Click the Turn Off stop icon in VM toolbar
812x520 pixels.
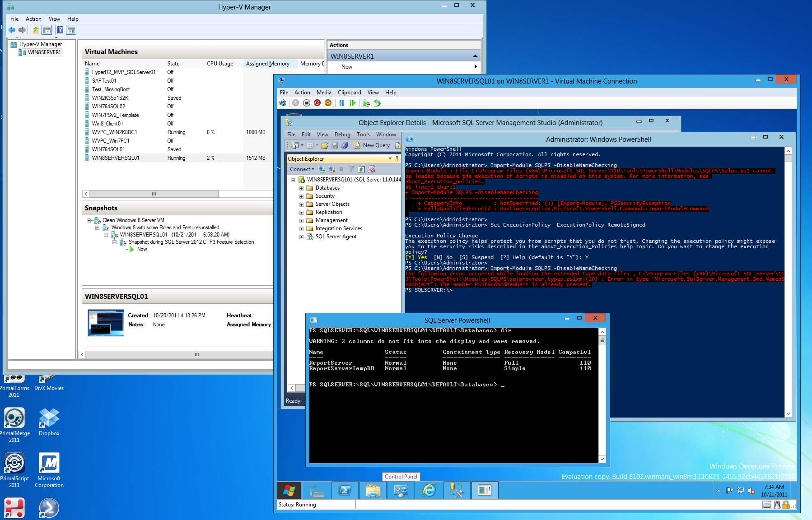coord(307,103)
